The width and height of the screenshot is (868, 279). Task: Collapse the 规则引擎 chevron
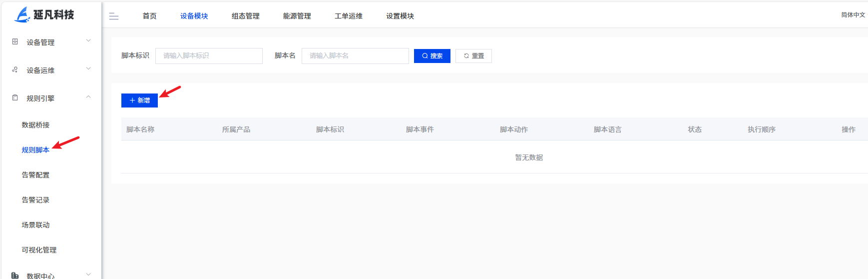pyautogui.click(x=88, y=97)
